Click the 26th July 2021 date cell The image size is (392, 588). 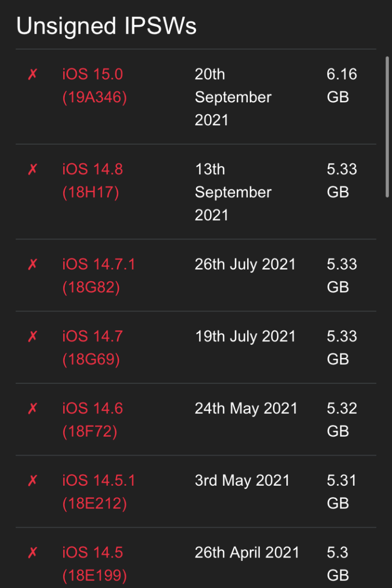pos(245,265)
